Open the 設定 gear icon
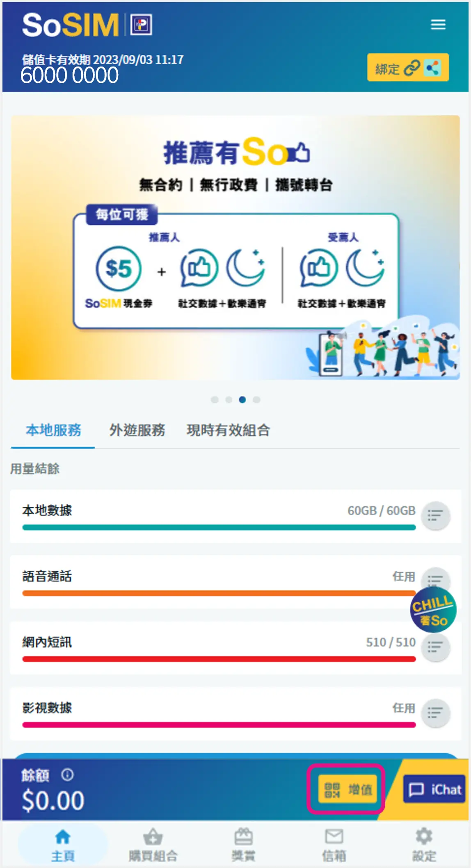The height and width of the screenshot is (868, 471). click(424, 836)
